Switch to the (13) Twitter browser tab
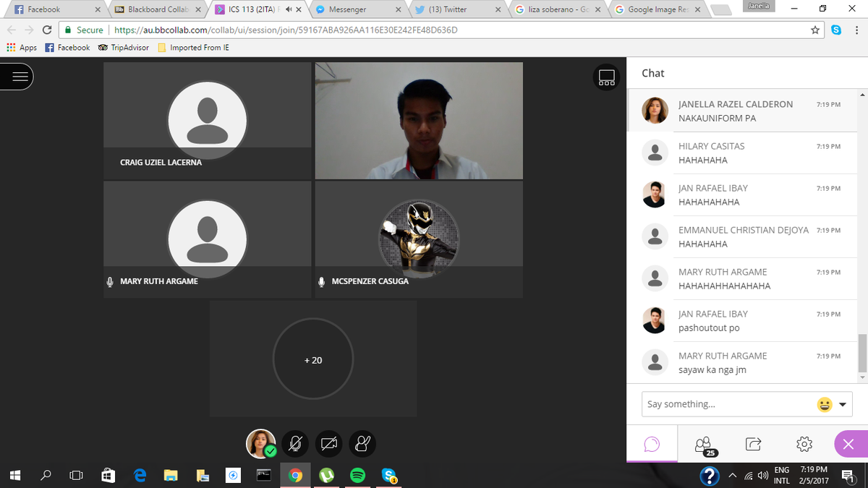This screenshot has width=868, height=488. point(457,9)
